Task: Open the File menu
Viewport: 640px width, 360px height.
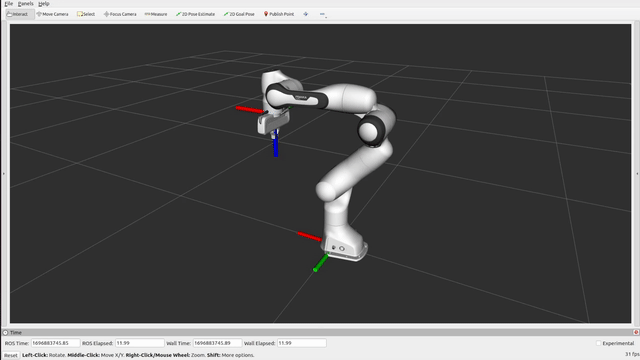Action: click(x=9, y=4)
